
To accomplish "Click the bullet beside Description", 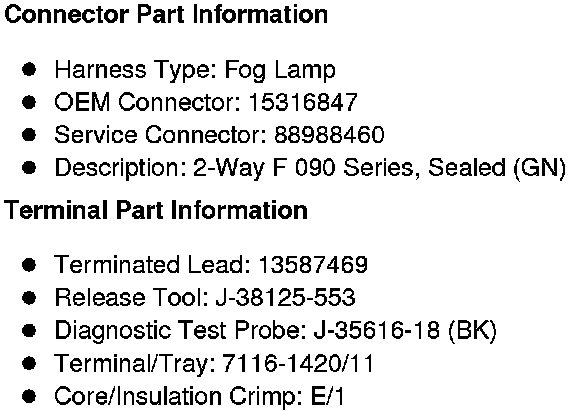I will click(x=29, y=168).
